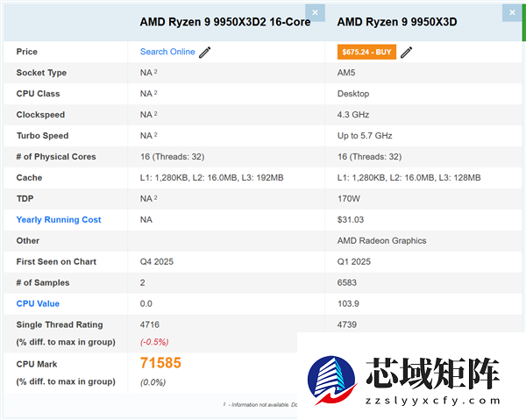
Task: Open CPU Value link
Action: [38, 303]
